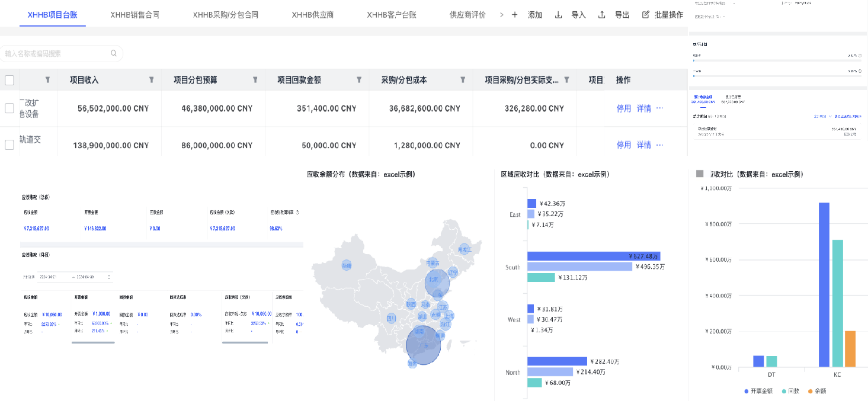The height and width of the screenshot is (401, 868).
Task: Select the second row checkbox
Action: pos(9,145)
